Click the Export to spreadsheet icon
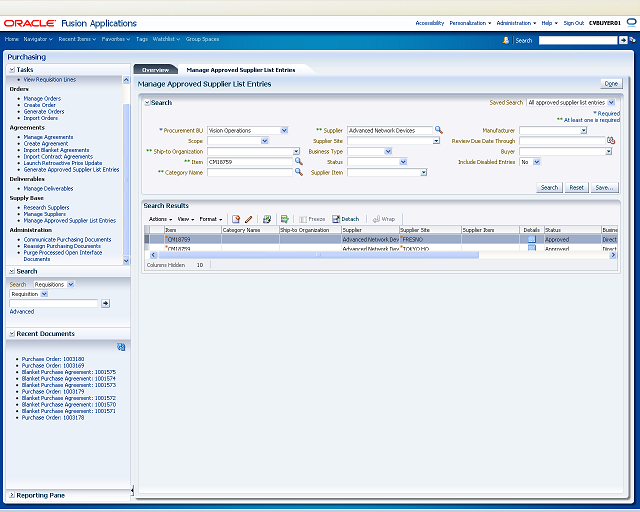 click(284, 219)
